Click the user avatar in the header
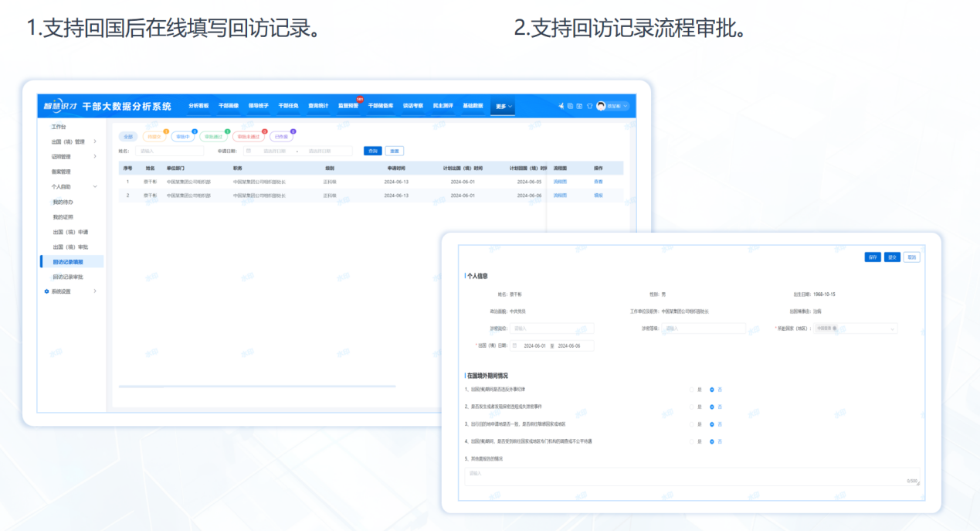 pos(601,106)
